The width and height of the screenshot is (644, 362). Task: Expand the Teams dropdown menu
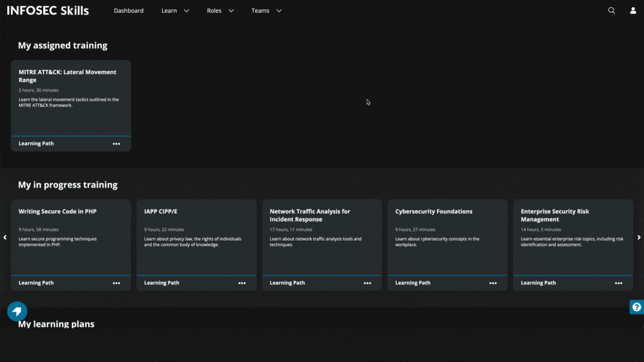(x=266, y=11)
